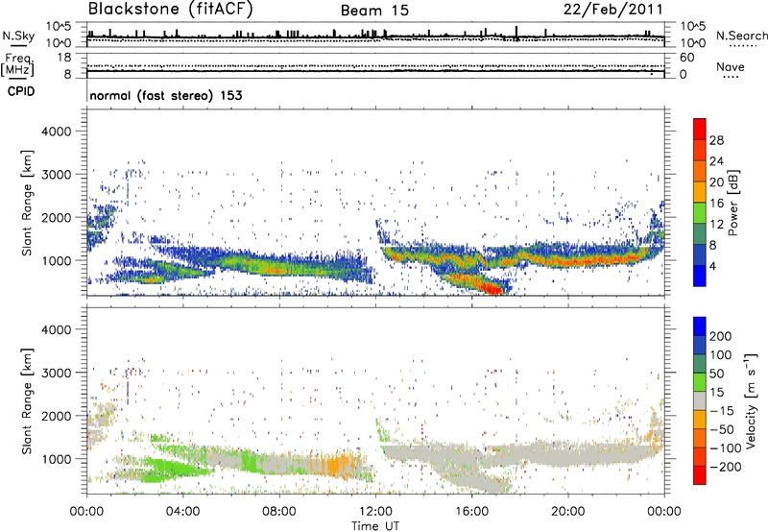Pick the orange Power colorbar segment between 20 and 24
Screen dimensions: 768x532
click(x=700, y=172)
